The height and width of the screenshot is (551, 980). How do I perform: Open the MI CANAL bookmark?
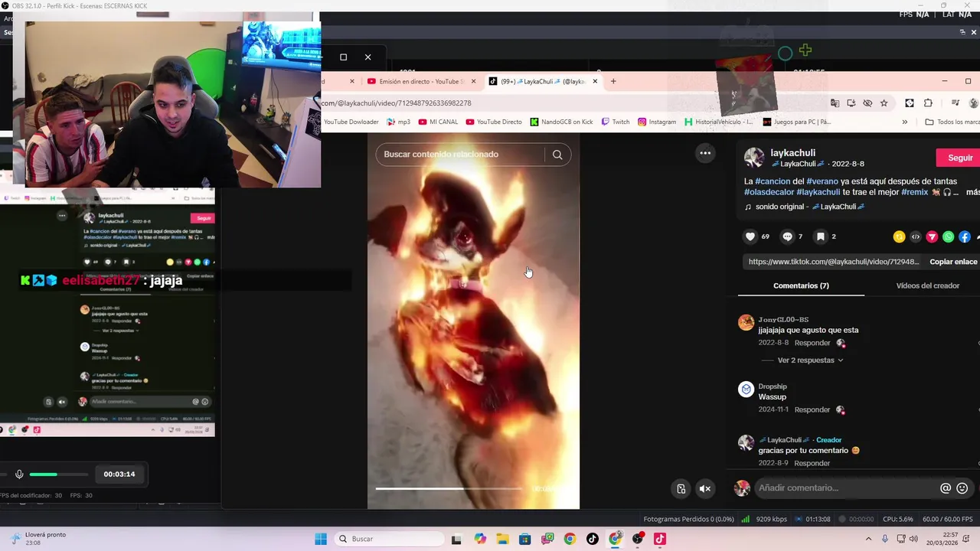click(x=438, y=122)
